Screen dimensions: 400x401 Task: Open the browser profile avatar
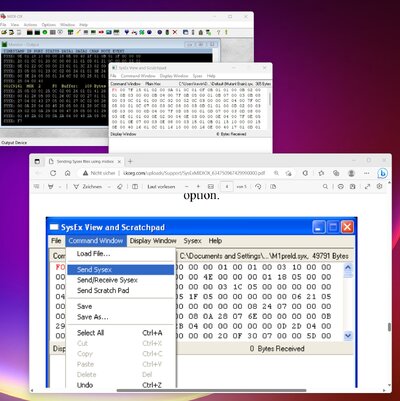(x=351, y=173)
